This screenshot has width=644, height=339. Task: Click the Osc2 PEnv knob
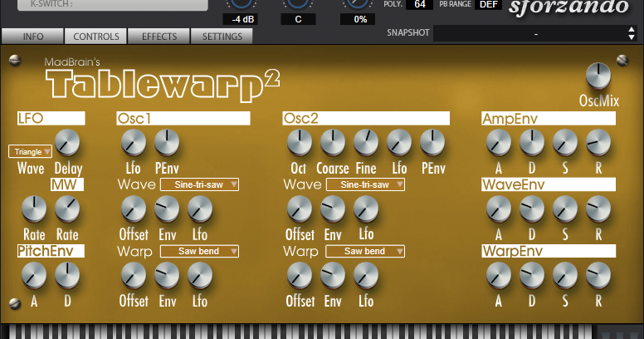[432, 142]
